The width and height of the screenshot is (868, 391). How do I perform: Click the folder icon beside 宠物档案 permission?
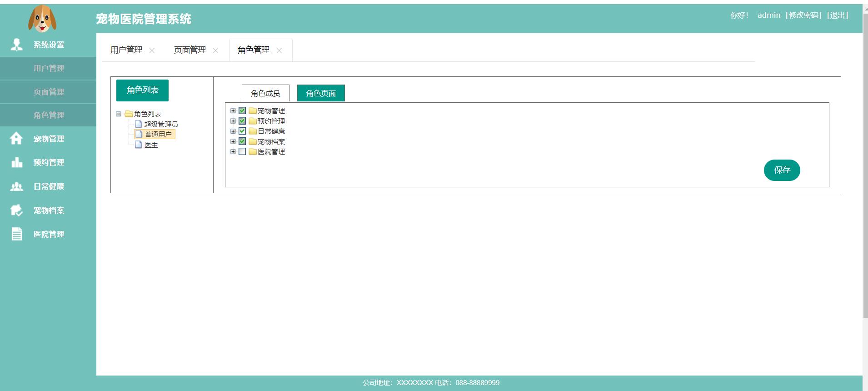253,141
